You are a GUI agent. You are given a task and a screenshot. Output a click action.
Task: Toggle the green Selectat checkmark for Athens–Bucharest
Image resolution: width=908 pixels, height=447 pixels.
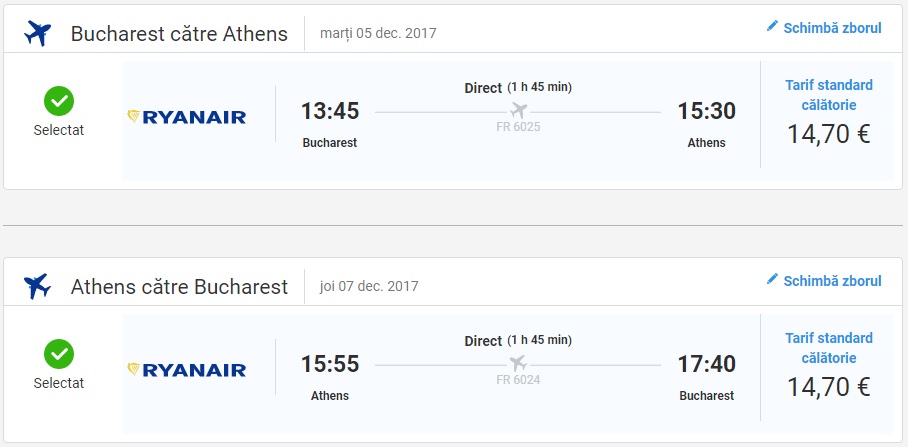59,354
